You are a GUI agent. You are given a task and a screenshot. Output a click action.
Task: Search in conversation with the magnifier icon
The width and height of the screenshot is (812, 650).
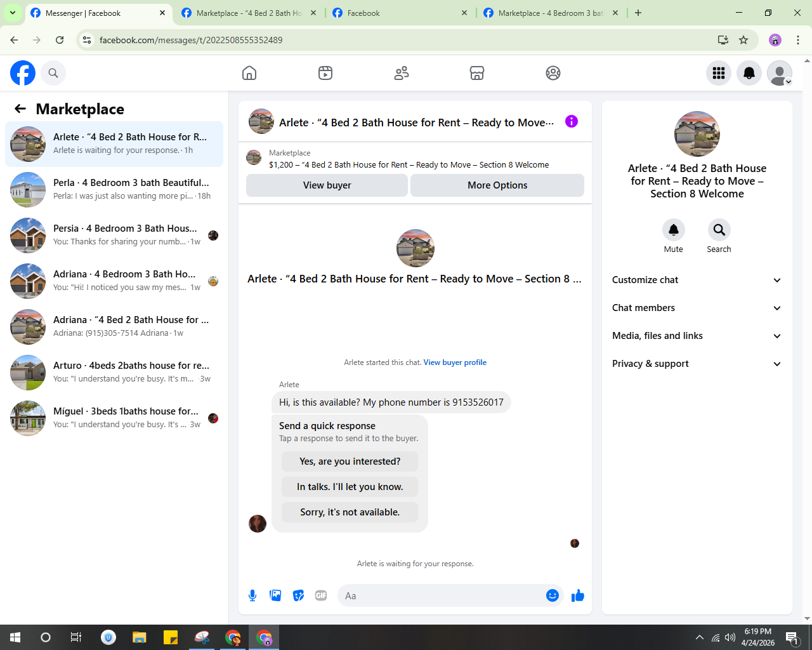(x=719, y=230)
